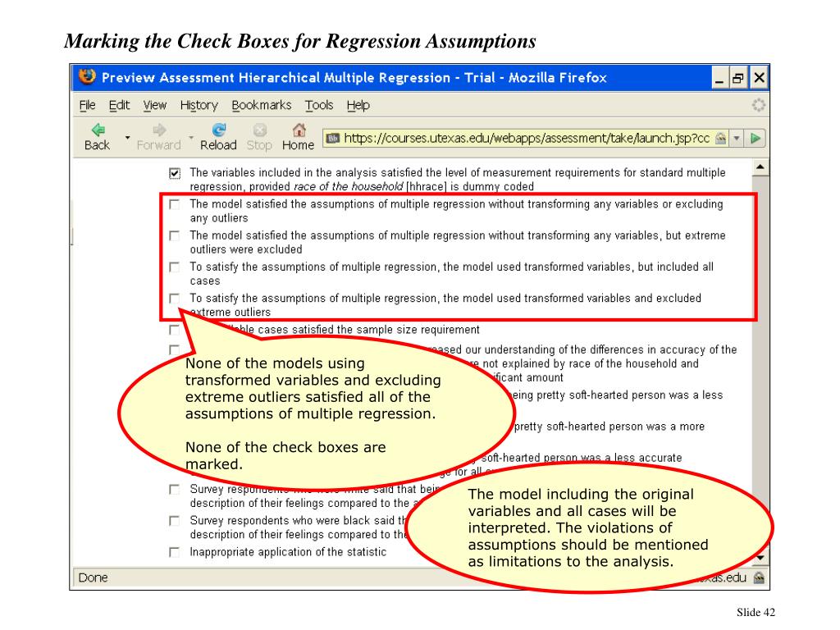Click the loading throbber icon by the menu bar
Image resolution: width=840 pixels, height=630 pixels.
[758, 105]
